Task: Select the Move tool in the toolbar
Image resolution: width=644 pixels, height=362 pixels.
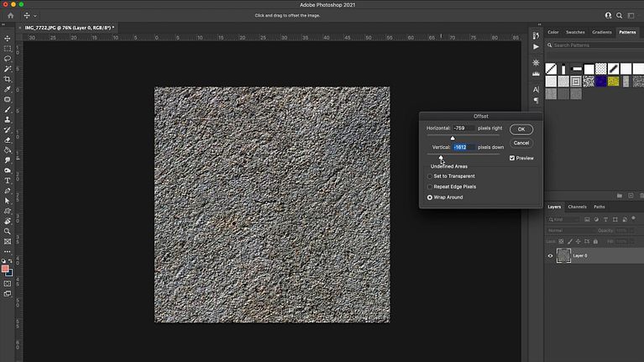Action: pos(8,39)
